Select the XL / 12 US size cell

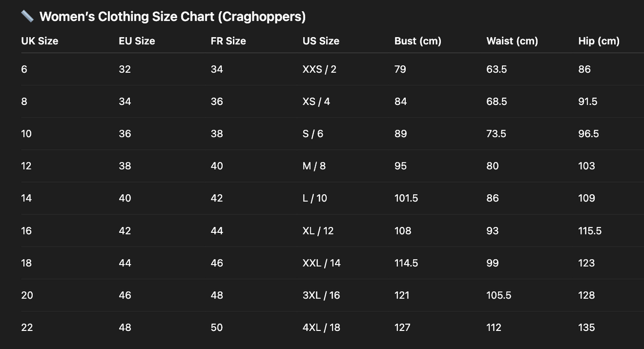(x=318, y=231)
